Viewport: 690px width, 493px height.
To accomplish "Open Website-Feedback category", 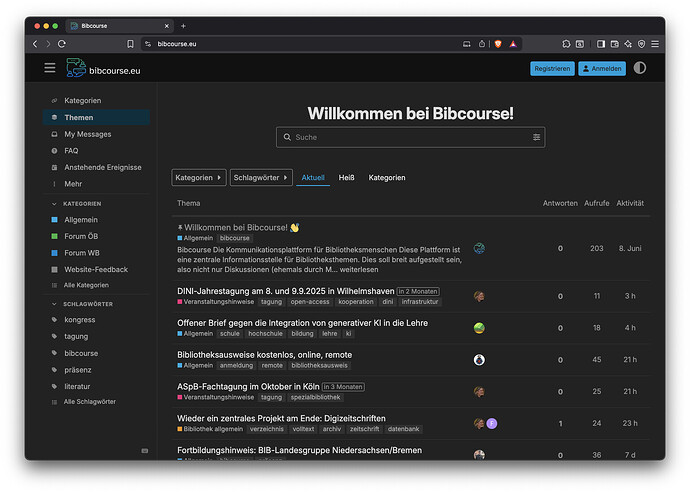I will (x=96, y=269).
